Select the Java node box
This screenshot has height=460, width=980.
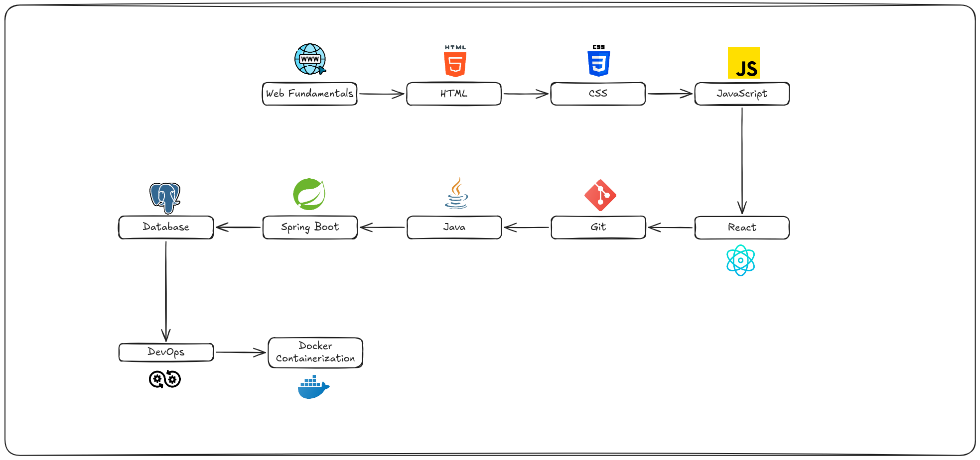point(454,228)
